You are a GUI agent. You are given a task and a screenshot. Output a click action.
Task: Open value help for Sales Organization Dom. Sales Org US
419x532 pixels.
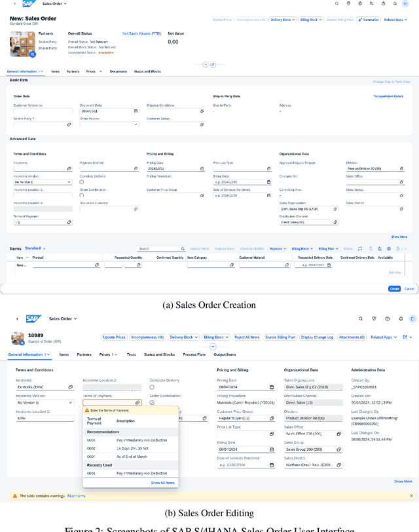(335, 209)
